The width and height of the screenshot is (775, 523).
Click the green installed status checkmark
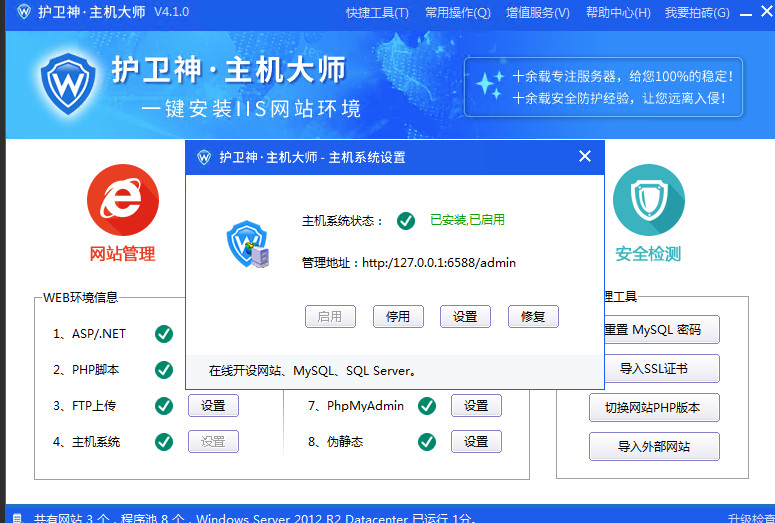coord(405,220)
